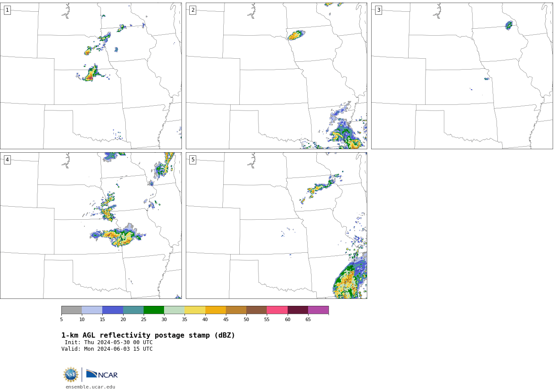Image resolution: width=557 pixels, height=392 pixels.
Task: Click the orange 40-45 dBZ swatch
Action: pos(215,310)
